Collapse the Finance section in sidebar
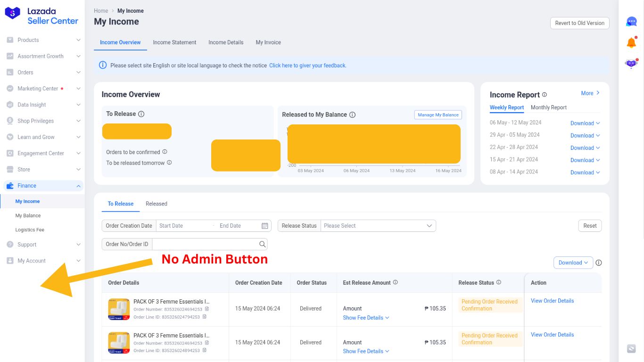 [78, 186]
